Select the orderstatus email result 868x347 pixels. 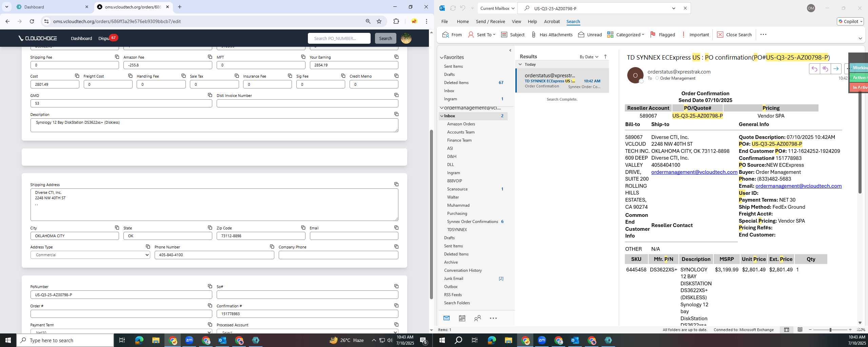coord(563,81)
